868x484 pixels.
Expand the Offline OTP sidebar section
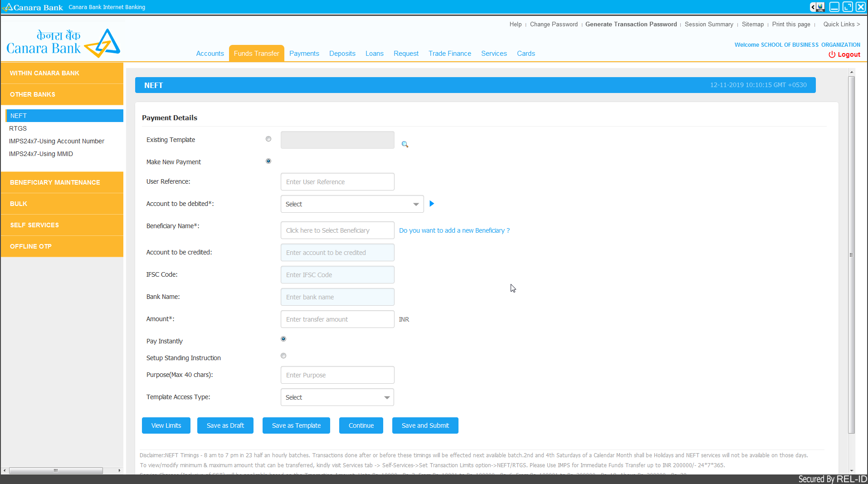(62, 246)
